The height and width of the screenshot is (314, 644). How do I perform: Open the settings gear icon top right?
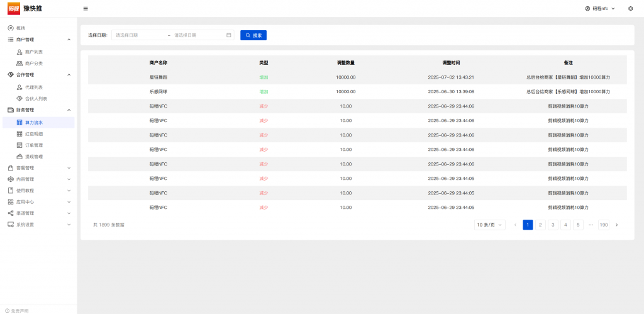click(630, 9)
